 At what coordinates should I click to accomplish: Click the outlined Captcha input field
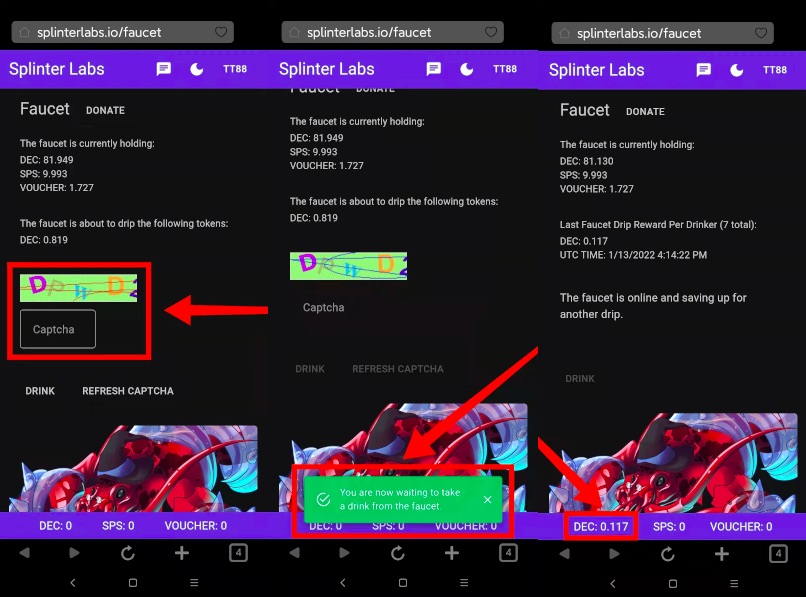pos(58,329)
